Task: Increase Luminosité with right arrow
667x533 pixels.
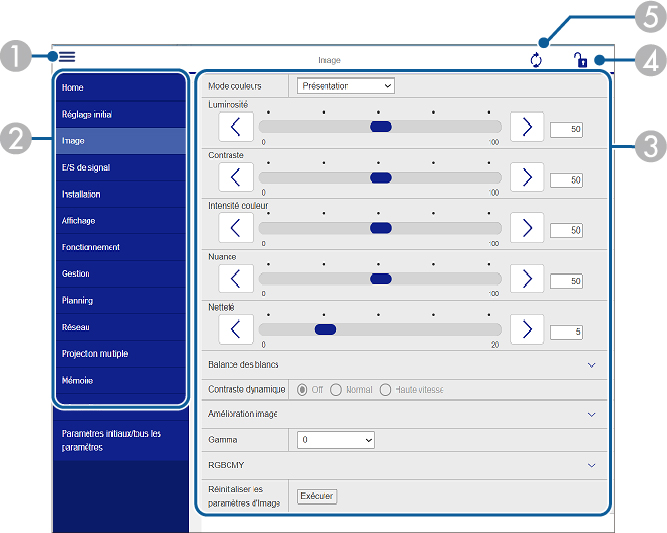Action: (x=527, y=127)
